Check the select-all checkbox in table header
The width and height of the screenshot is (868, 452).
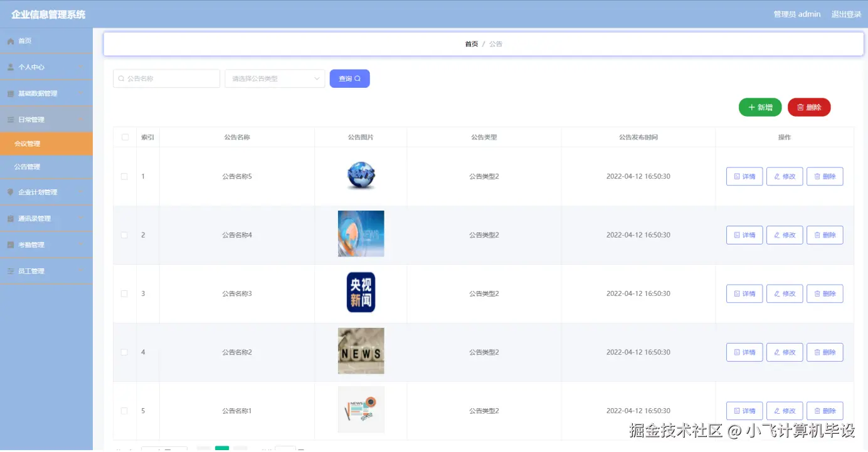click(x=125, y=137)
